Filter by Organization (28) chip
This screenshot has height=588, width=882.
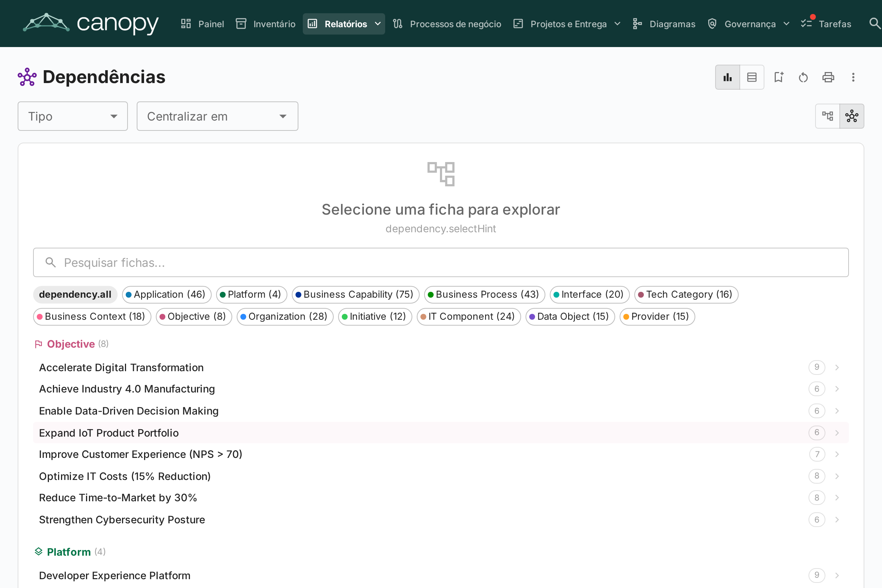point(285,316)
